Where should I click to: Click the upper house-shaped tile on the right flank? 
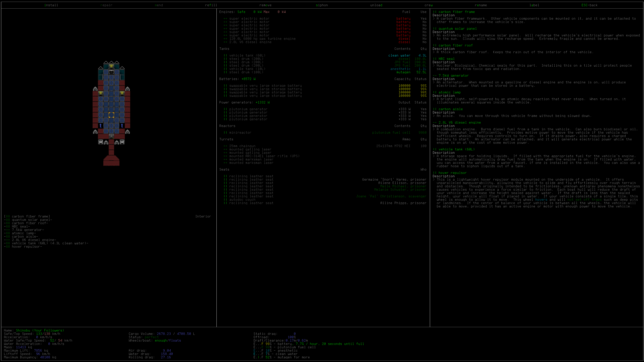coord(127,89)
